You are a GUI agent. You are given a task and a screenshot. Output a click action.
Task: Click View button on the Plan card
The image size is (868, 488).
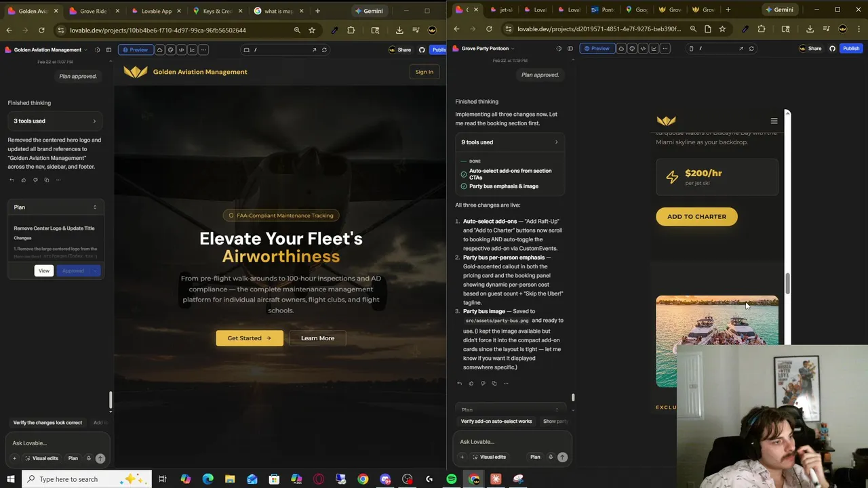(43, 270)
